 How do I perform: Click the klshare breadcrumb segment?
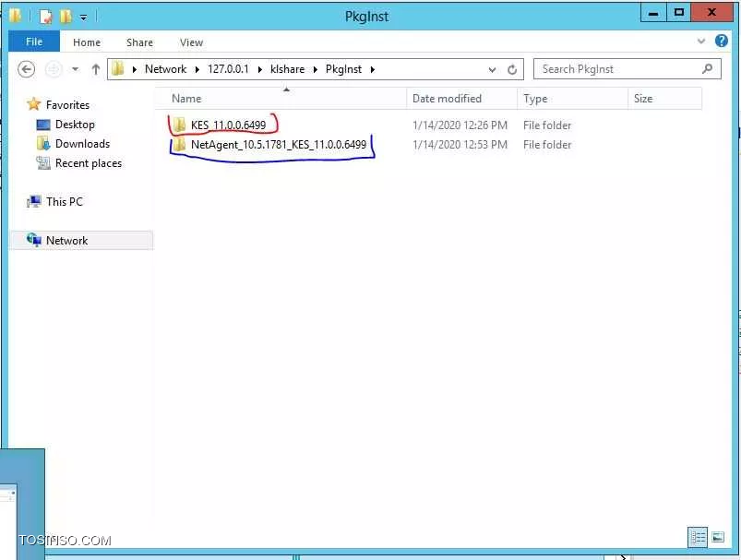pos(287,69)
